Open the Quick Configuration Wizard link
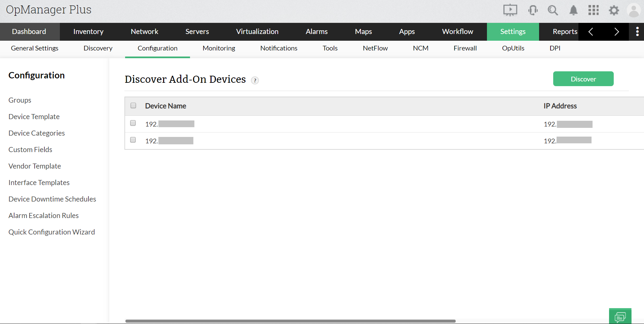 coord(51,232)
